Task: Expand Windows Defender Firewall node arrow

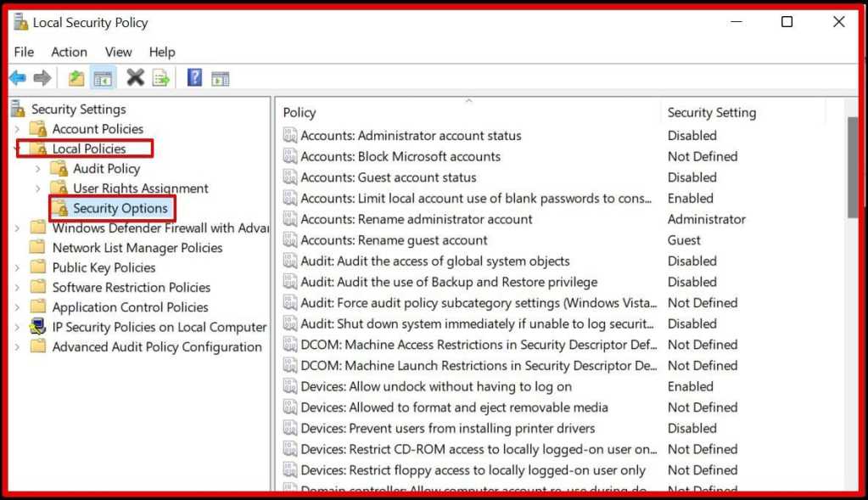Action: pyautogui.click(x=17, y=228)
